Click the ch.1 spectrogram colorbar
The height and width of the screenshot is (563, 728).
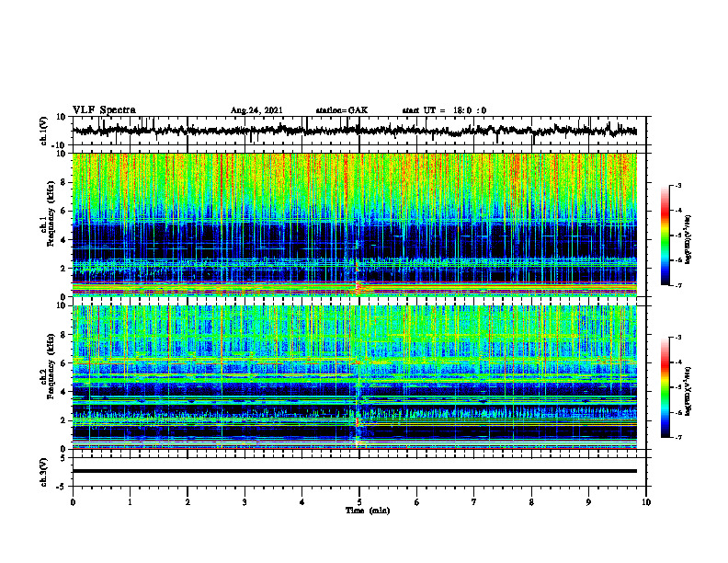click(x=665, y=236)
